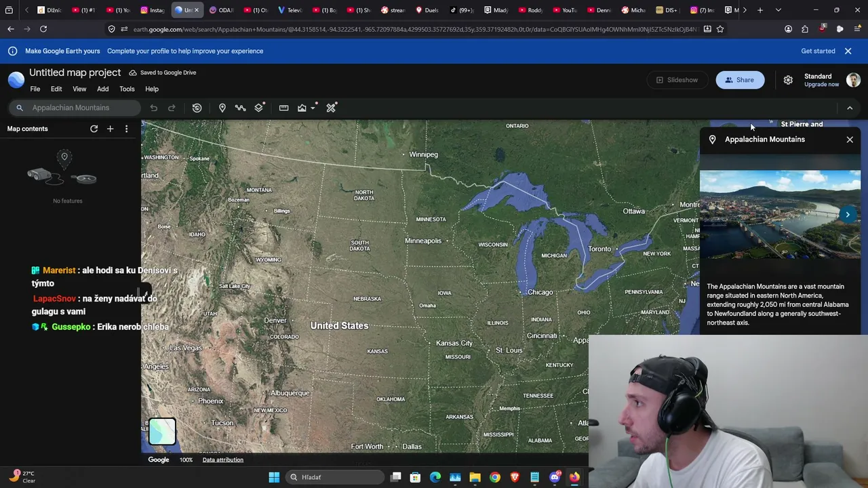Screen dimensions: 868x488
Task: Refresh the Map contents panel
Action: (94, 129)
